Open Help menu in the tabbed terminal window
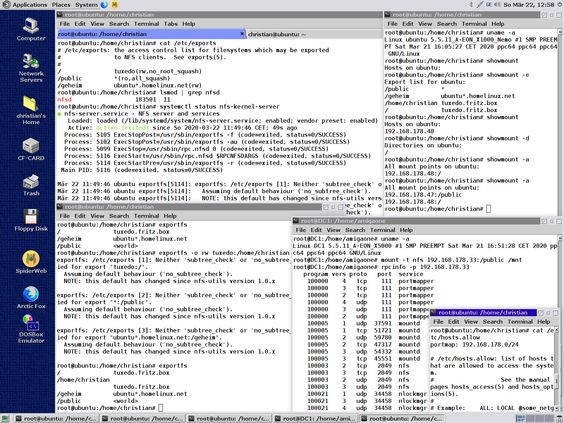The height and width of the screenshot is (423, 564). coord(188,24)
